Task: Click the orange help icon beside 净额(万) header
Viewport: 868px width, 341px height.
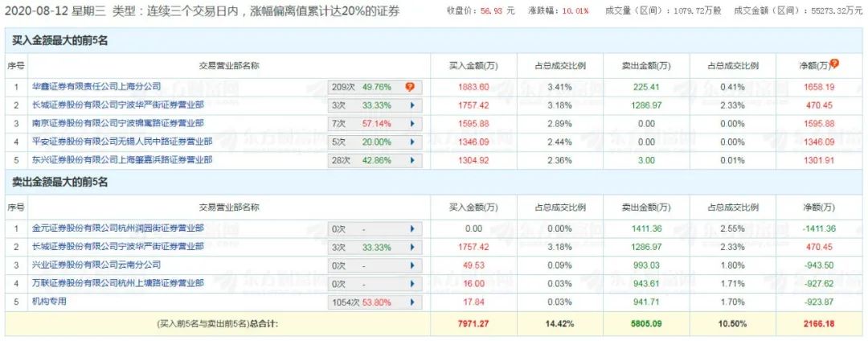Action: [x=835, y=64]
